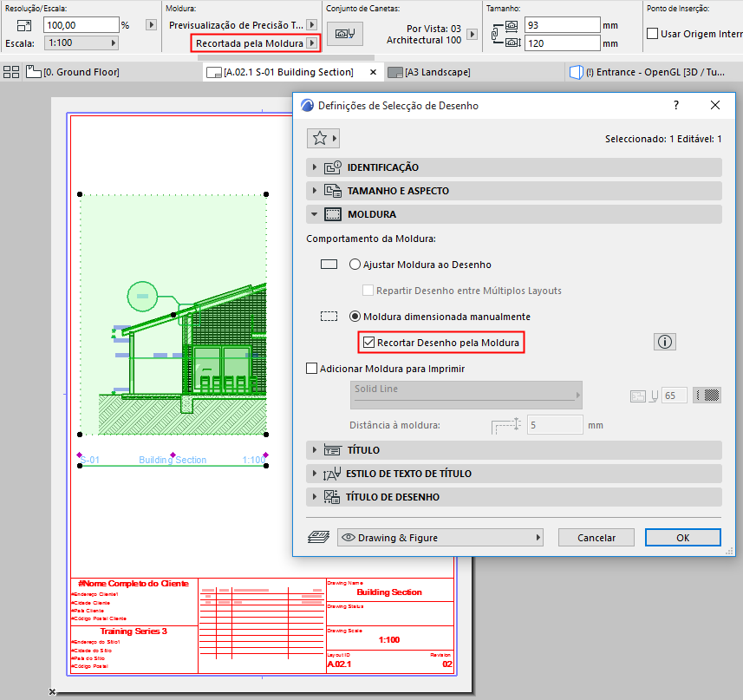Collapse the MOLDURA section
Screen dimensions: 743x700
coord(514,214)
